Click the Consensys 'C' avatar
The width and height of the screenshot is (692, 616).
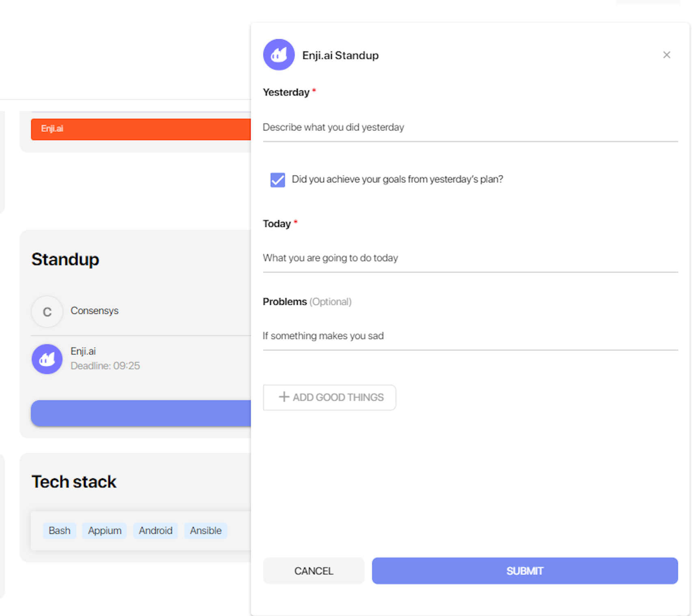coord(47,312)
